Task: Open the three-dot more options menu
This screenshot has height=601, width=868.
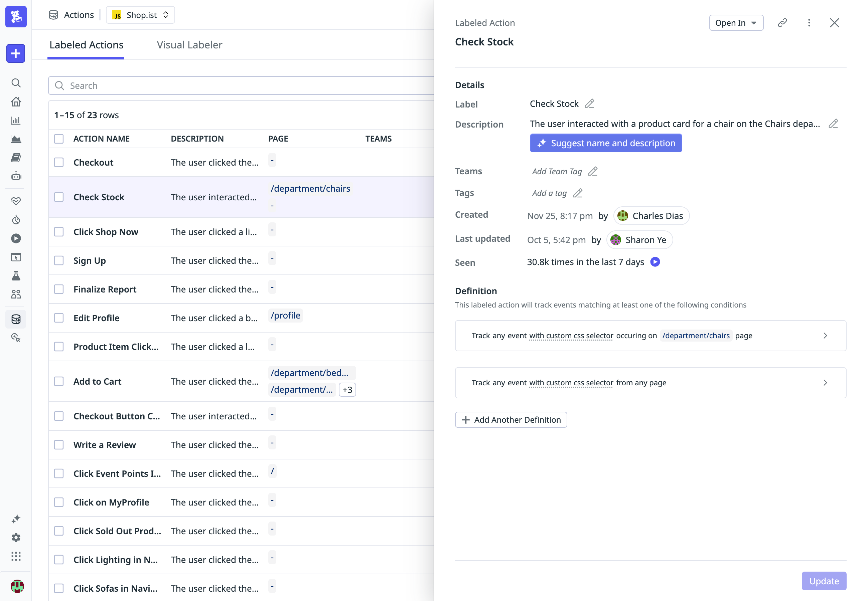Action: tap(809, 23)
